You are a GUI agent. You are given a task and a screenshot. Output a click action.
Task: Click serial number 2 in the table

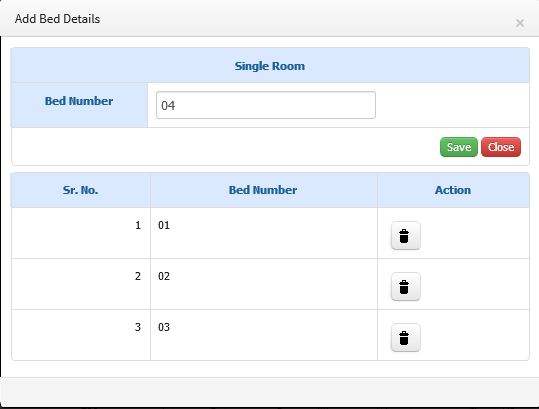coord(138,276)
